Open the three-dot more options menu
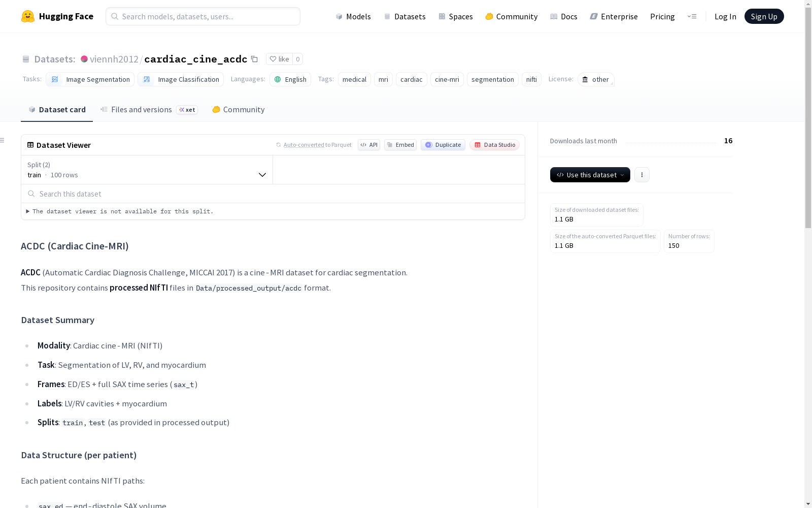Image resolution: width=812 pixels, height=508 pixels. [642, 175]
